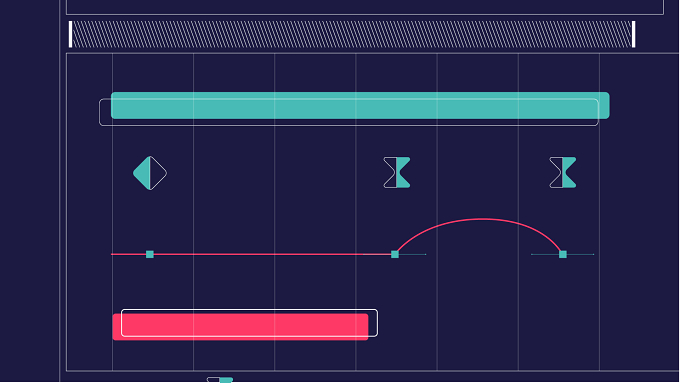The image size is (680, 383).
Task: Click the pink arc curve segment
Action: tap(481, 219)
